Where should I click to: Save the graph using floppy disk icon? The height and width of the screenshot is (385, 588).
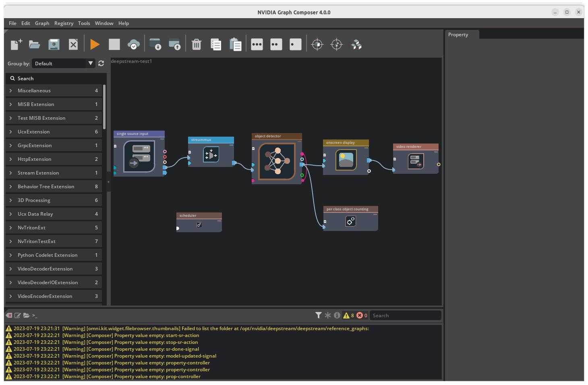point(54,44)
